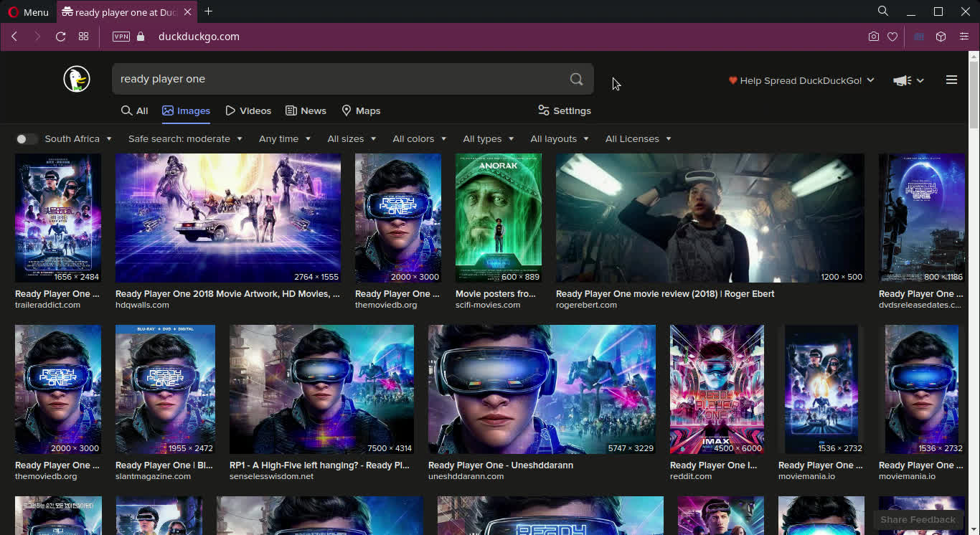Click the slantmagazine.com source text

pos(153,476)
